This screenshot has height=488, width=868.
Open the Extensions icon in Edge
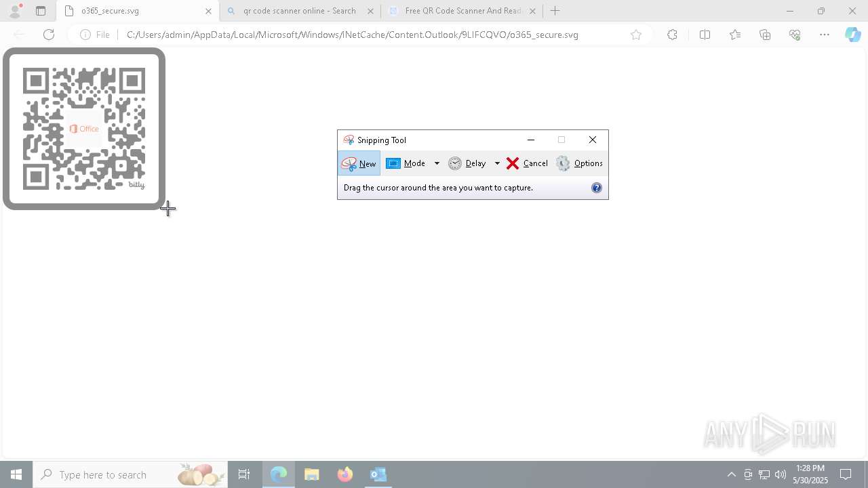(672, 35)
